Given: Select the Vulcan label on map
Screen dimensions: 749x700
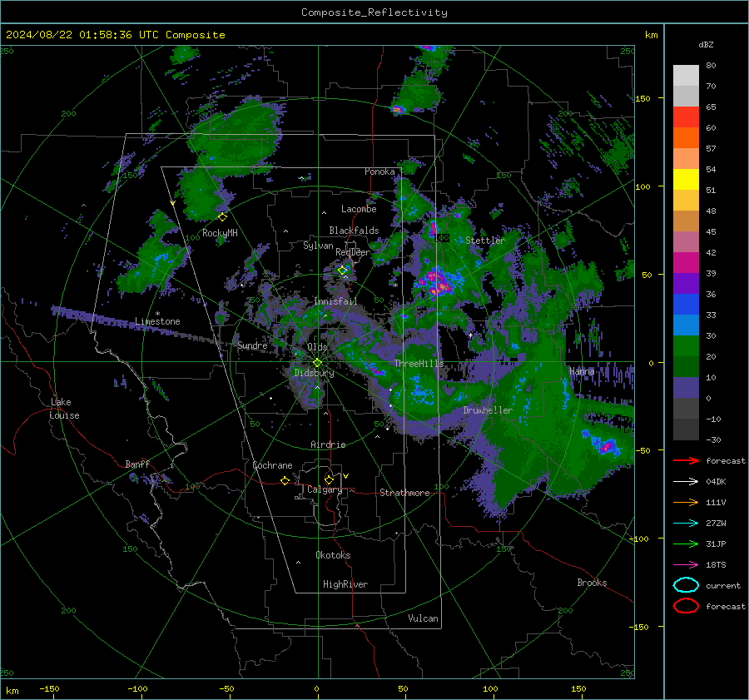Looking at the screenshot, I should click(x=423, y=618).
